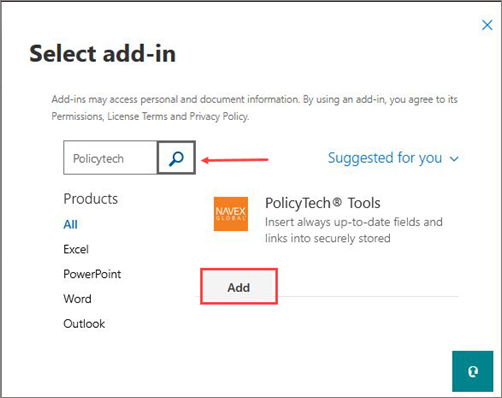Click the add-in description text
This screenshot has height=398, width=502.
click(354, 230)
